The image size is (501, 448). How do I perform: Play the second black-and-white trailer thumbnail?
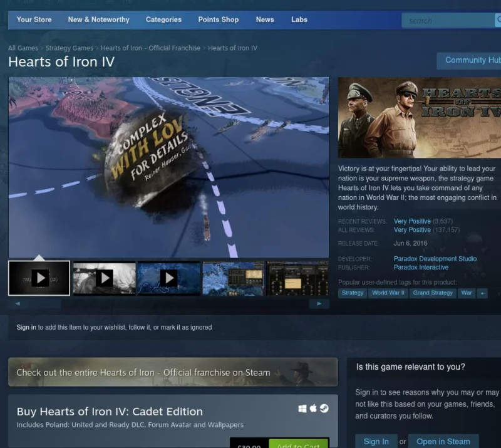tap(104, 278)
